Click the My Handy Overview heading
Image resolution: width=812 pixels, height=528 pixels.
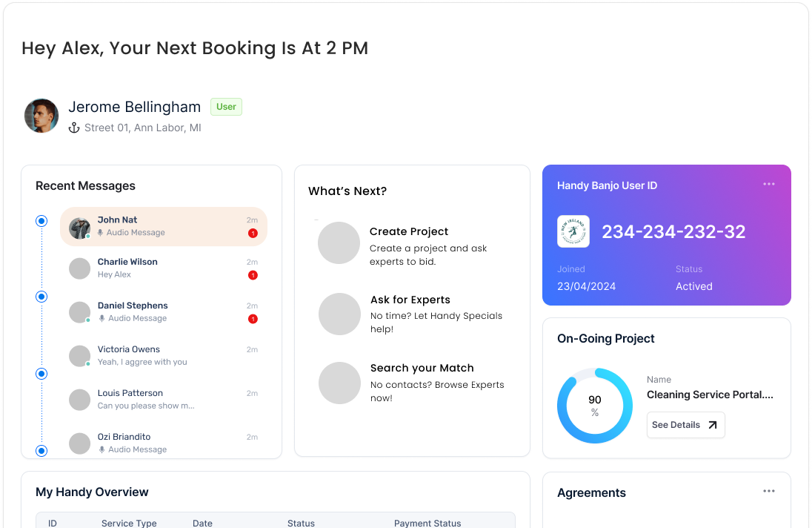pos(92,492)
